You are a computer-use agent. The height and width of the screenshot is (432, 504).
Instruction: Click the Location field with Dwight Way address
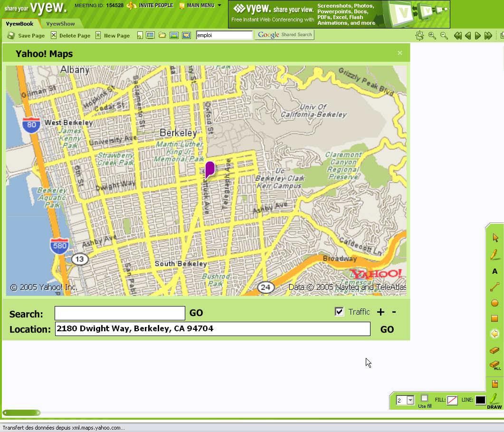click(x=213, y=329)
